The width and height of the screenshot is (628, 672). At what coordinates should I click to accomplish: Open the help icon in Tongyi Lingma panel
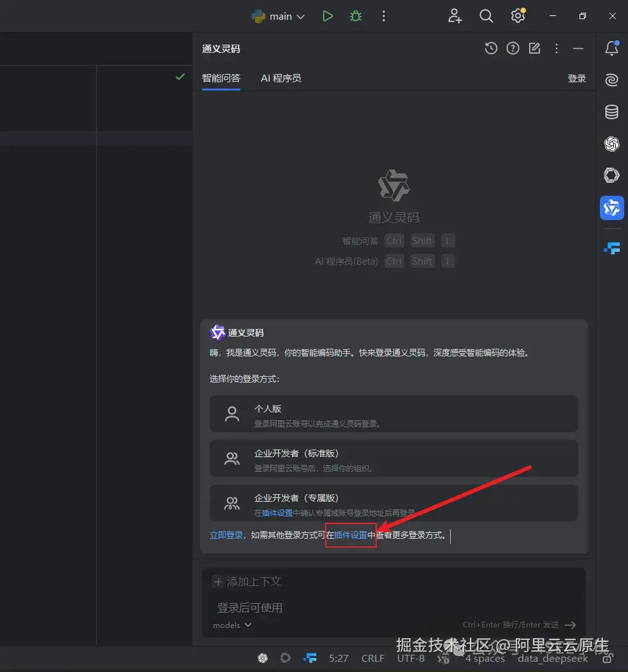513,48
